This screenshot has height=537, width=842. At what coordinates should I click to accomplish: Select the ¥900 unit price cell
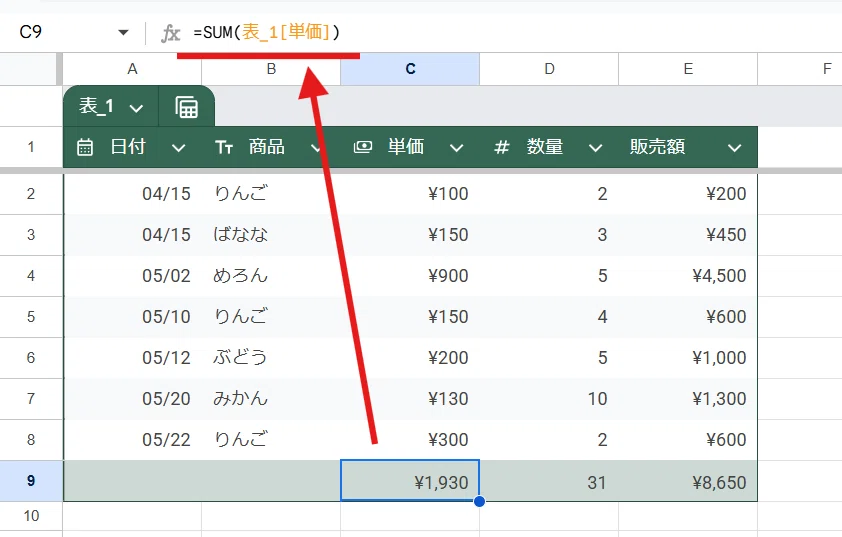(x=410, y=276)
